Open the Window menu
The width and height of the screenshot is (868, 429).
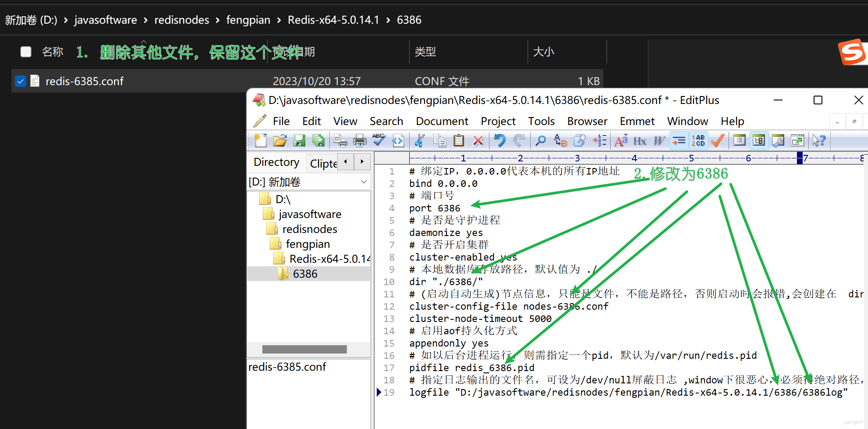click(688, 121)
